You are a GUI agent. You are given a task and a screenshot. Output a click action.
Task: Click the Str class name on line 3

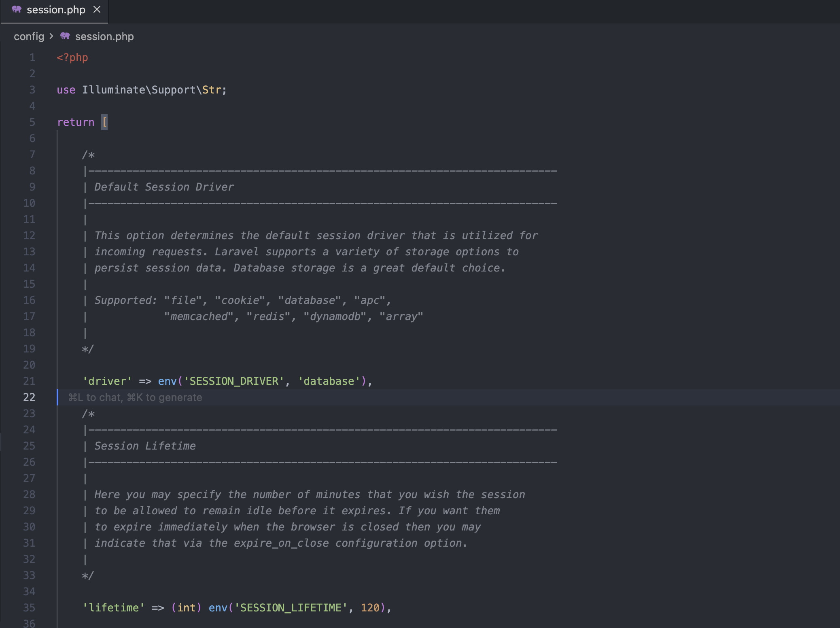pos(211,90)
